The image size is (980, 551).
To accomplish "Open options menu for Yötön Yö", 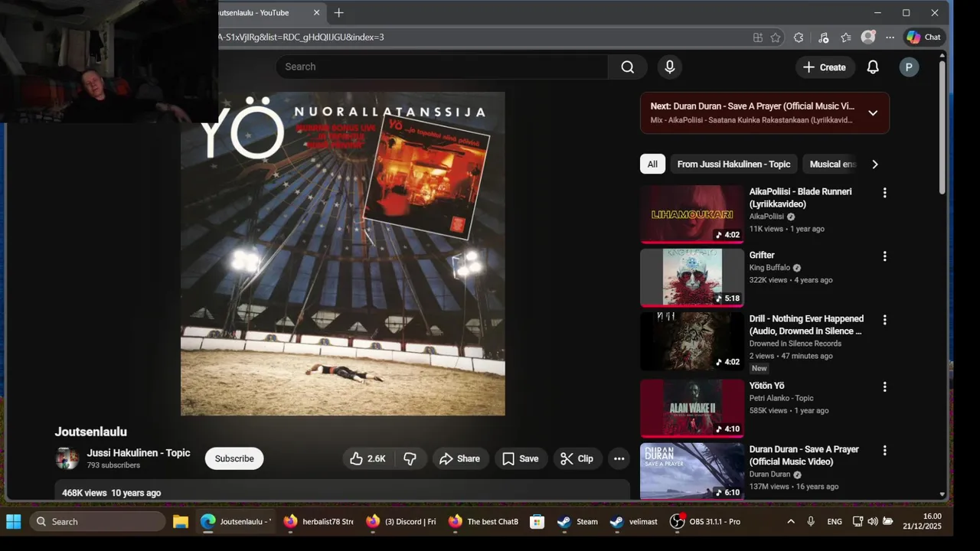I will coord(885,386).
